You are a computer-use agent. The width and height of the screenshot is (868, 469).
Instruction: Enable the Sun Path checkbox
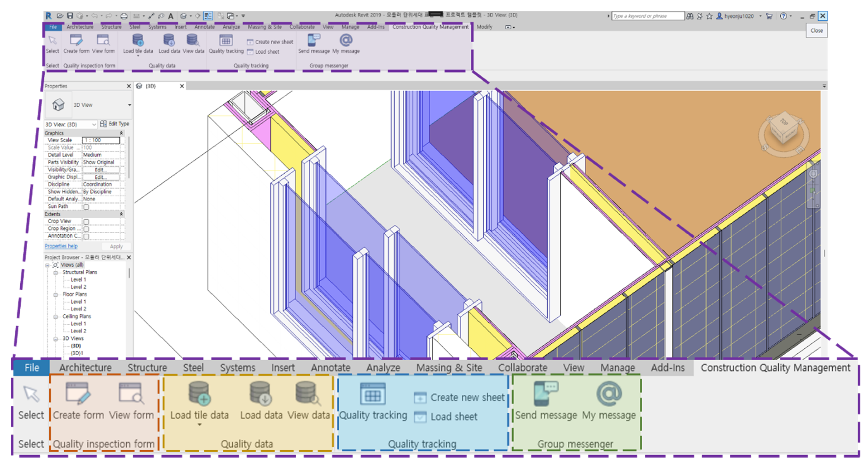[86, 207]
